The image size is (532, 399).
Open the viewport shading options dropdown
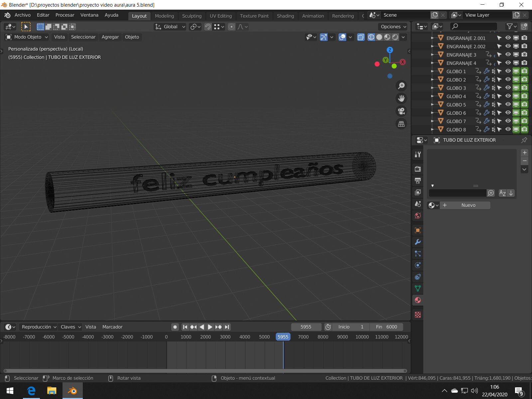403,37
